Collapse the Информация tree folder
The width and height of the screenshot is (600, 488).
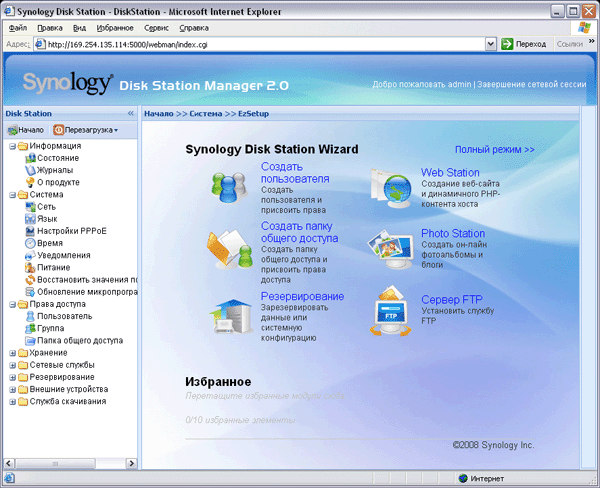tap(13, 146)
